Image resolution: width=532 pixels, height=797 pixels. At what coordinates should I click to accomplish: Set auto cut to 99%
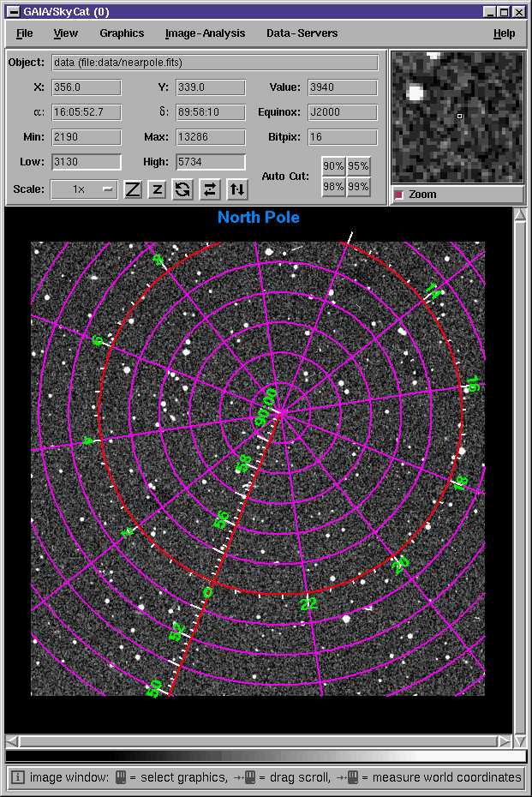click(x=359, y=186)
